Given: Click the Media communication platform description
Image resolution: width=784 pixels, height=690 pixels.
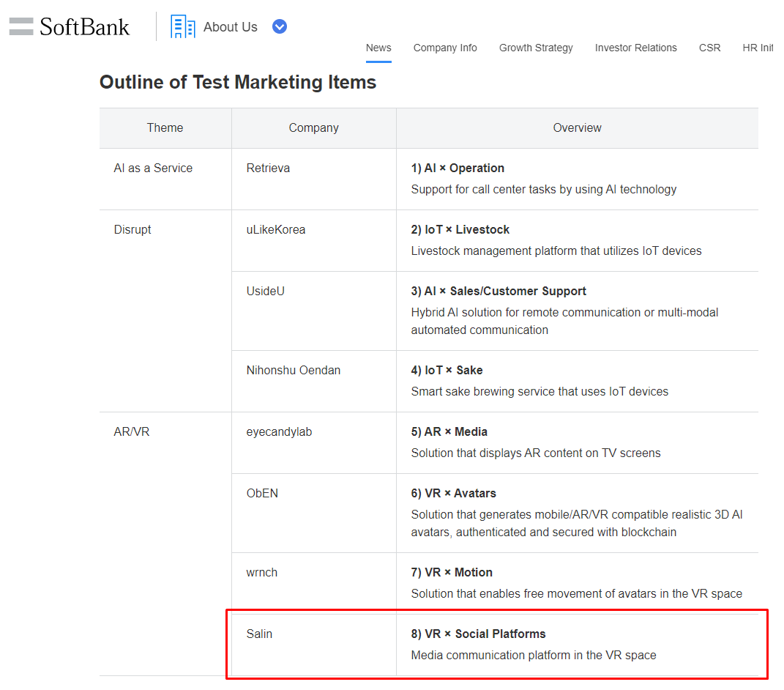Looking at the screenshot, I should coord(534,656).
